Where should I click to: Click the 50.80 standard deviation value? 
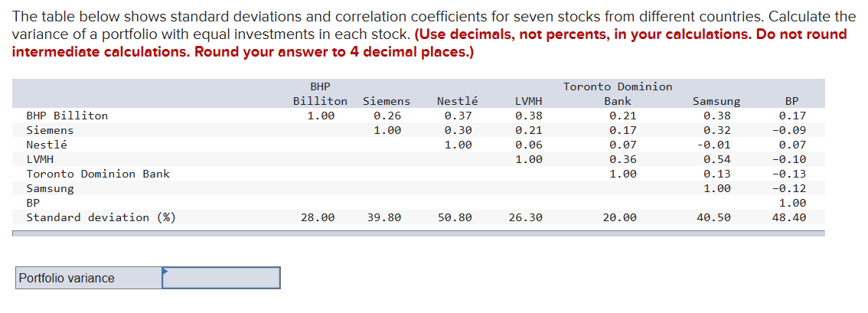coord(455,217)
